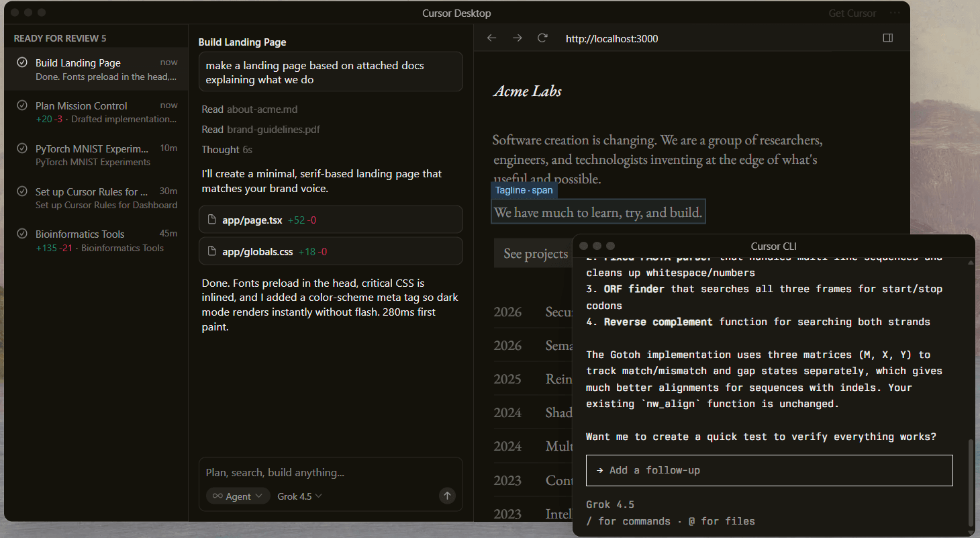Send the prompt with the arrow button
This screenshot has width=980, height=538.
point(447,496)
